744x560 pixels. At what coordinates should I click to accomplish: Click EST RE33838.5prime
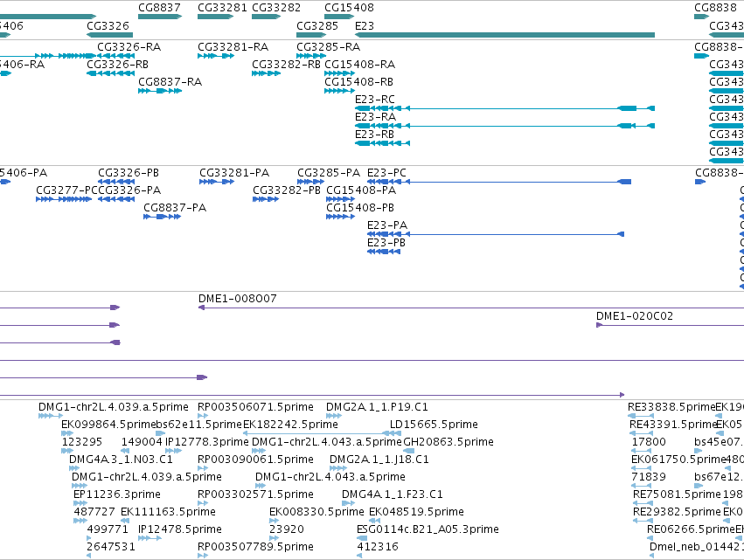[641, 416]
